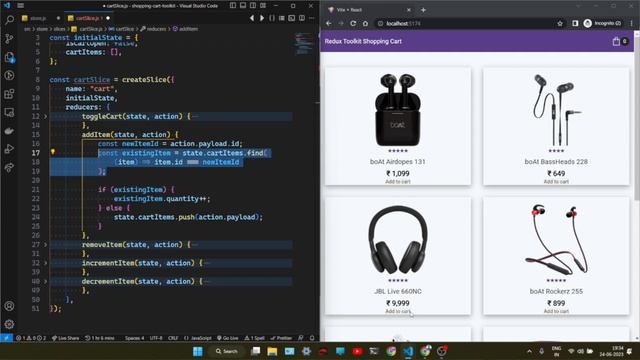The image size is (640, 360).
Task: Open the Manage gear in VS Code
Action: [x=9, y=324]
